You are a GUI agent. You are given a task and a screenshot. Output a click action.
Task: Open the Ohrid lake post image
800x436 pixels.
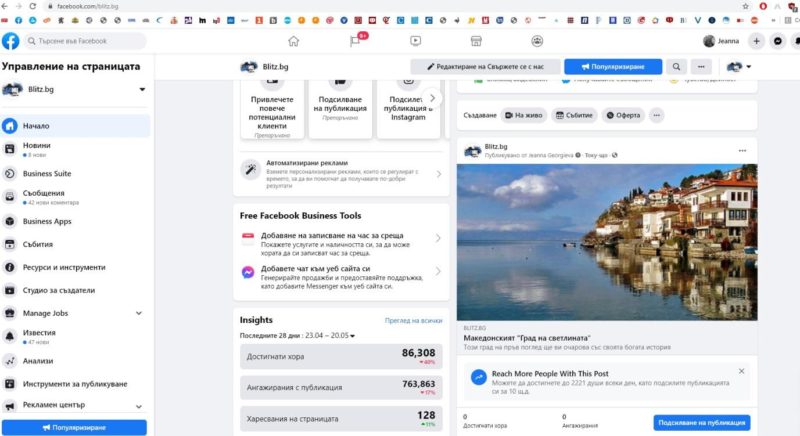tap(607, 242)
